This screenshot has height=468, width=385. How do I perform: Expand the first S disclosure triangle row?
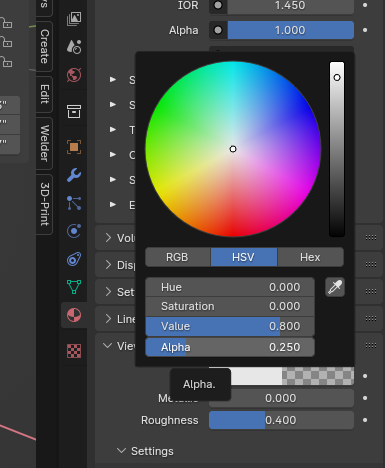(113, 79)
